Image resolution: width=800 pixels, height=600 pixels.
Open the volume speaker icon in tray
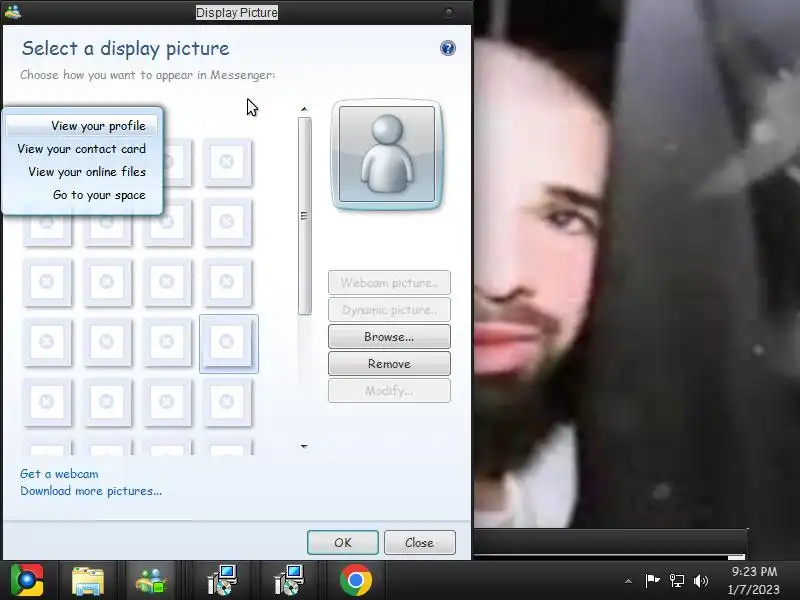coord(701,581)
